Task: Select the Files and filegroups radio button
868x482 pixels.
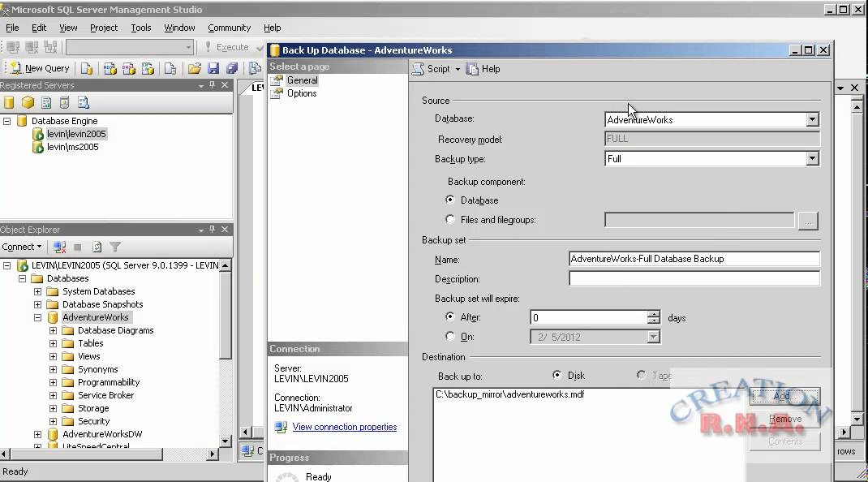Action: pos(450,219)
